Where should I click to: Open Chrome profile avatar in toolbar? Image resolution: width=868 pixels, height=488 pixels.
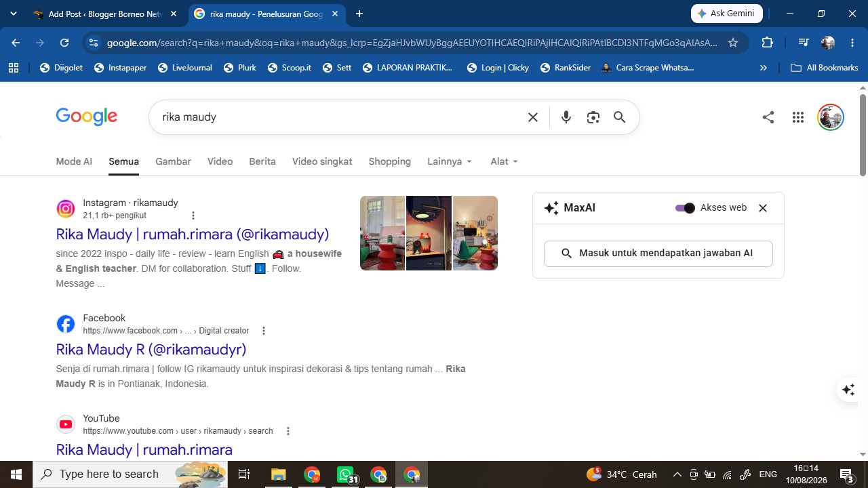click(x=828, y=43)
